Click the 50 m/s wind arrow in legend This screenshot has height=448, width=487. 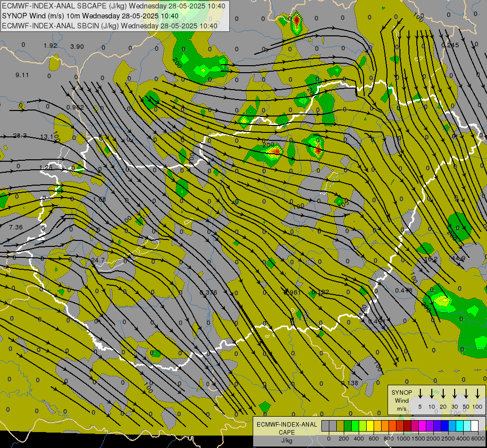[466, 393]
